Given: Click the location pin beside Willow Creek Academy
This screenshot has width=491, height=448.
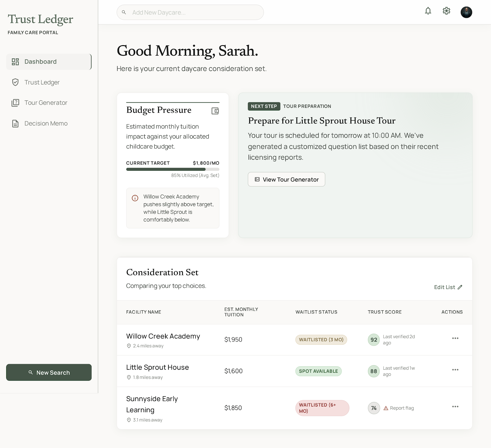Looking at the screenshot, I should point(129,346).
